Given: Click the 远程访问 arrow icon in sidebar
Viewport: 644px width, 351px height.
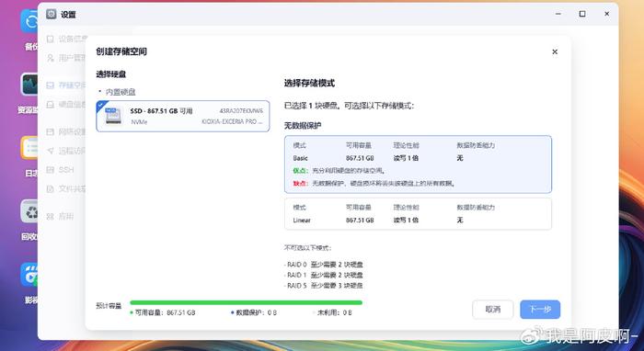Looking at the screenshot, I should pyautogui.click(x=50, y=151).
